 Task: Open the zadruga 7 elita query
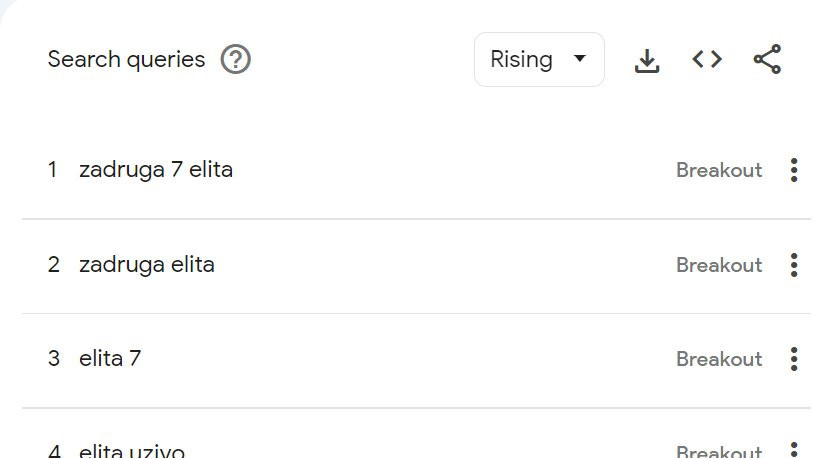[156, 170]
